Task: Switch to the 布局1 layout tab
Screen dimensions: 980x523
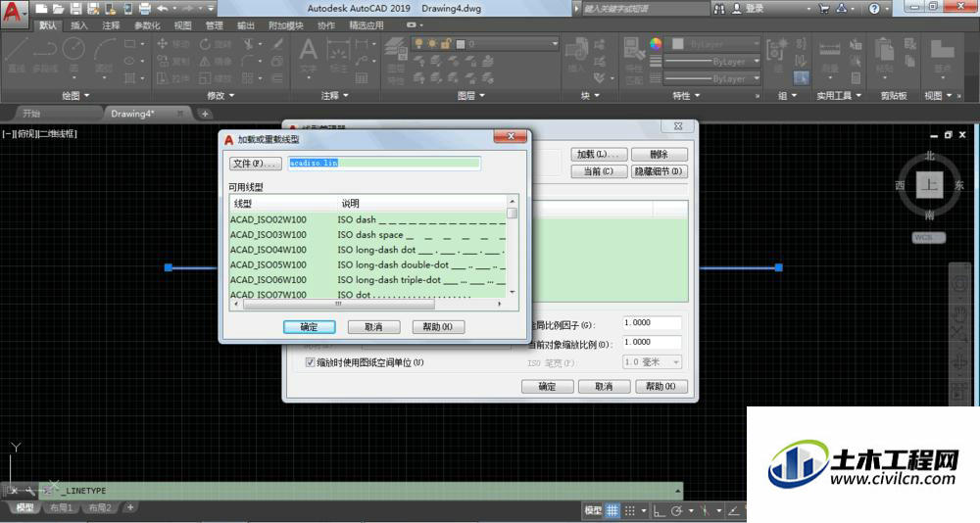Action: click(x=61, y=508)
